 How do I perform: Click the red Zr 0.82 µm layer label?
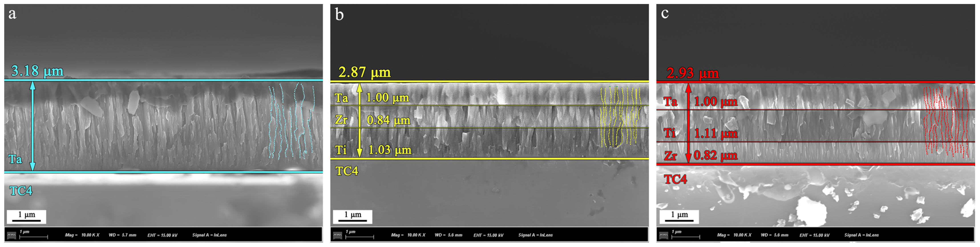click(x=715, y=155)
